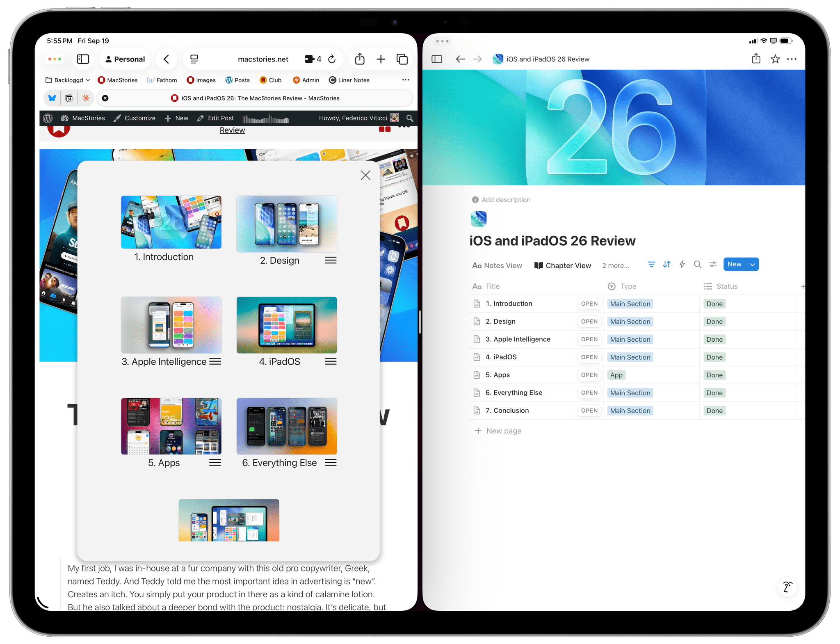The height and width of the screenshot is (644, 840).
Task: Add a New page row
Action: point(498,431)
